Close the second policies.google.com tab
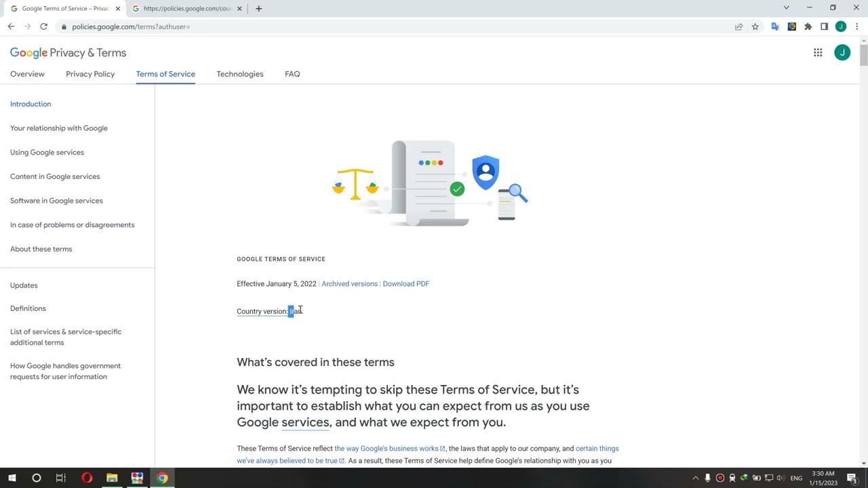Screen dimensions: 868x488 pyautogui.click(x=239, y=9)
